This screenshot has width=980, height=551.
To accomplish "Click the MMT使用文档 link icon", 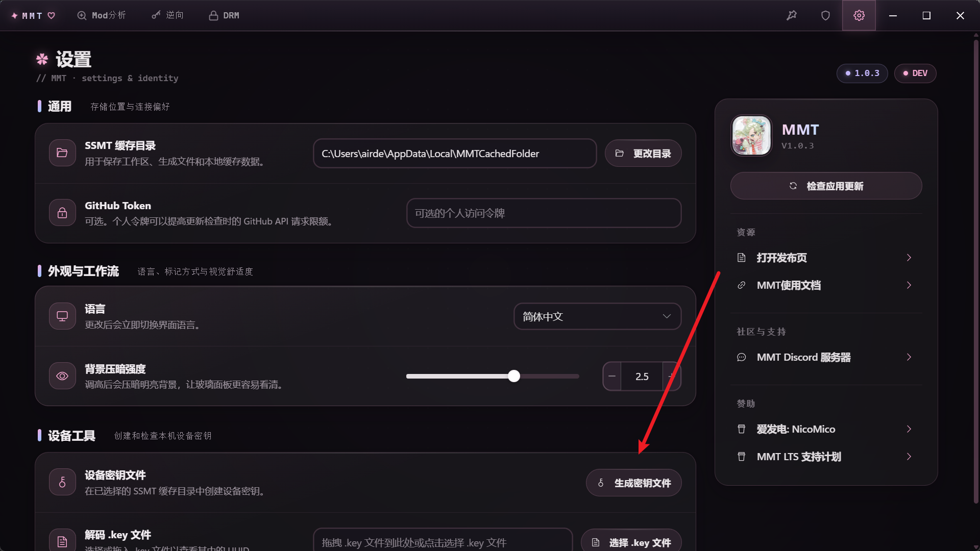I will coord(742,285).
